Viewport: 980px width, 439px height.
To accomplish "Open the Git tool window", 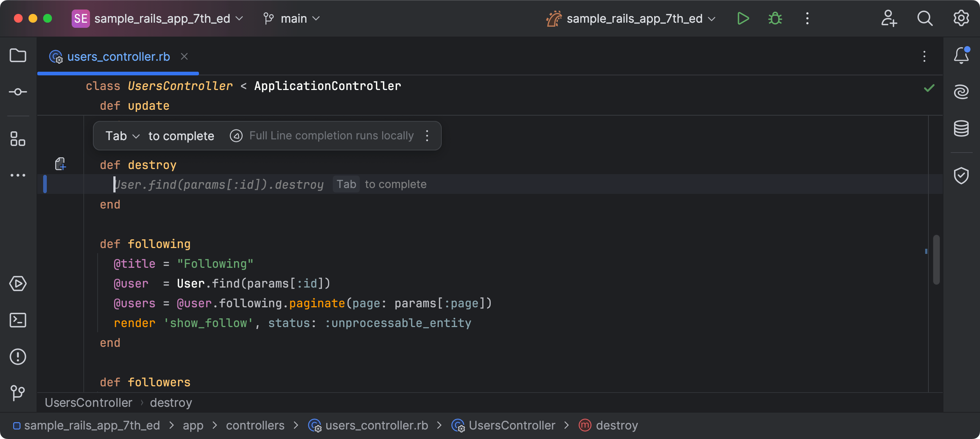I will coord(18,393).
